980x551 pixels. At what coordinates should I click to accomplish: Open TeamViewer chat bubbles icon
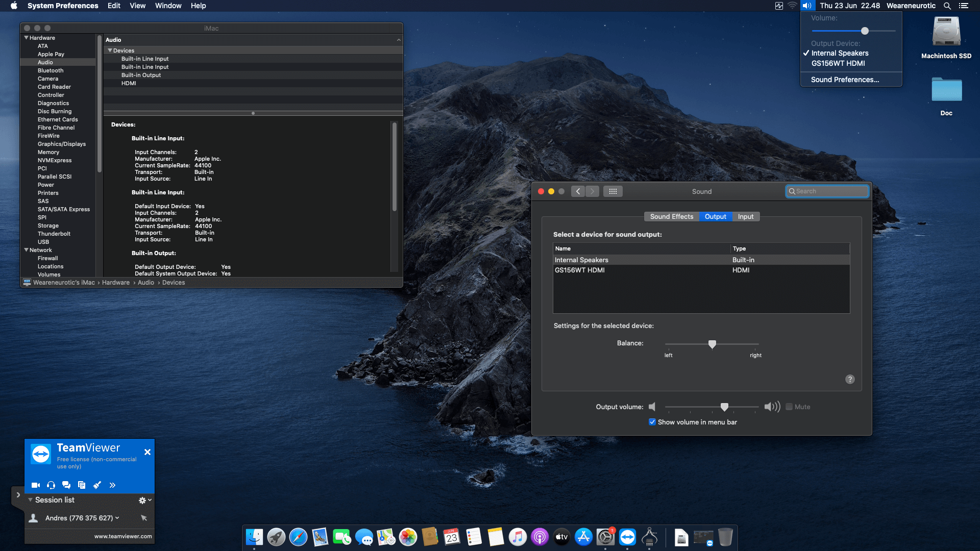click(66, 485)
